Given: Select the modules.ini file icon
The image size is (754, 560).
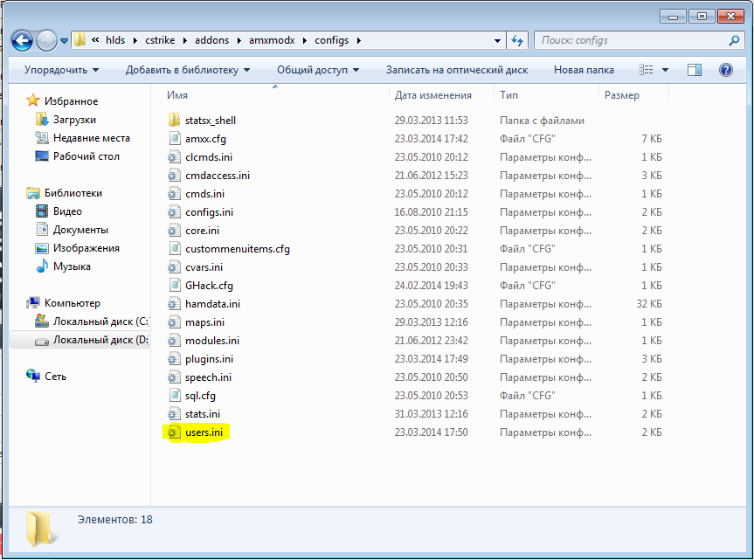Looking at the screenshot, I should [x=174, y=341].
